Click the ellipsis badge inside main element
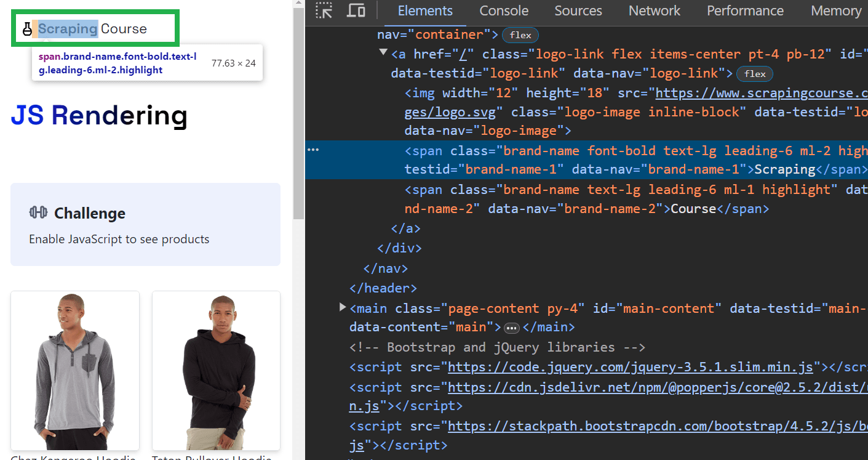 (x=512, y=328)
